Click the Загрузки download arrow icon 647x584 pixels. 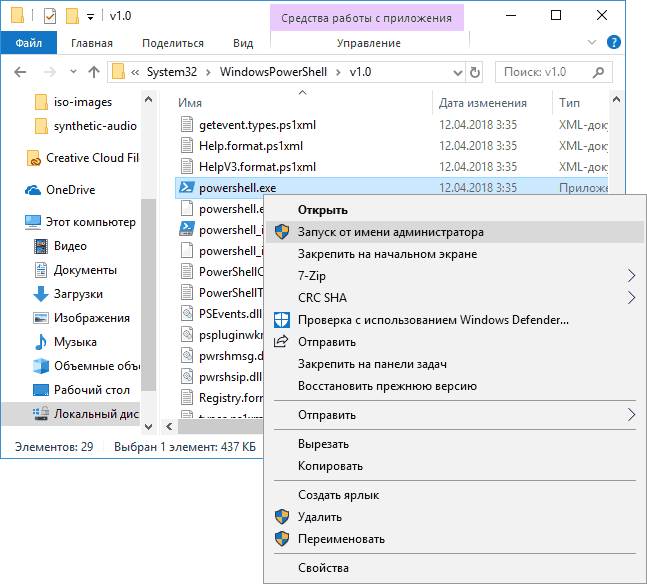(41, 294)
